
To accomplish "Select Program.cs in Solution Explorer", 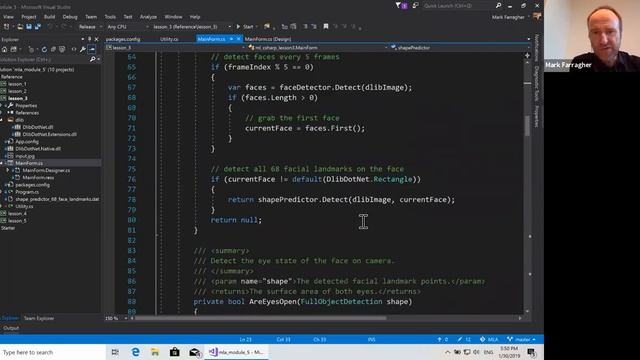I will point(27,192).
